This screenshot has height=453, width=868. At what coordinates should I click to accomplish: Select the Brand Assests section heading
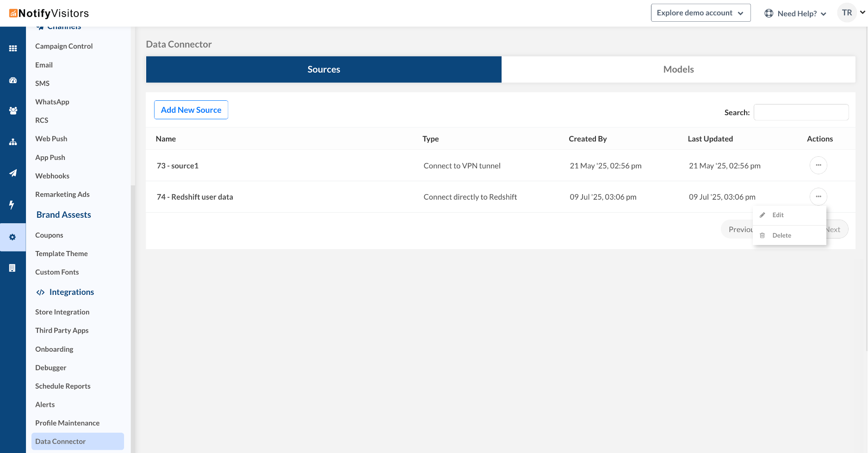pyautogui.click(x=64, y=215)
